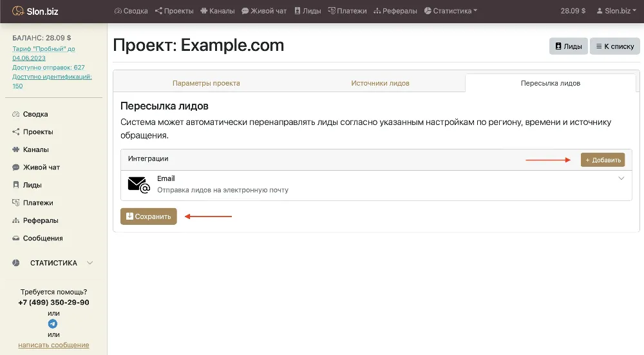Click Отправка лидов на электронную почту text
The image size is (644, 355).
coord(223,190)
